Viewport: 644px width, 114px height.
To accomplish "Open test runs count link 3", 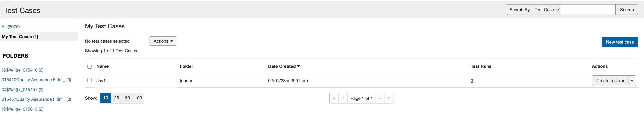I will click(472, 81).
